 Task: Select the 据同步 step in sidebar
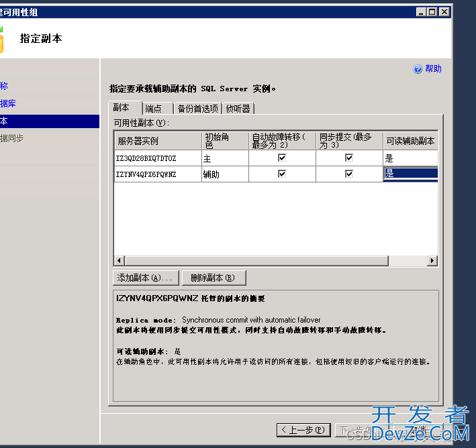(x=12, y=138)
